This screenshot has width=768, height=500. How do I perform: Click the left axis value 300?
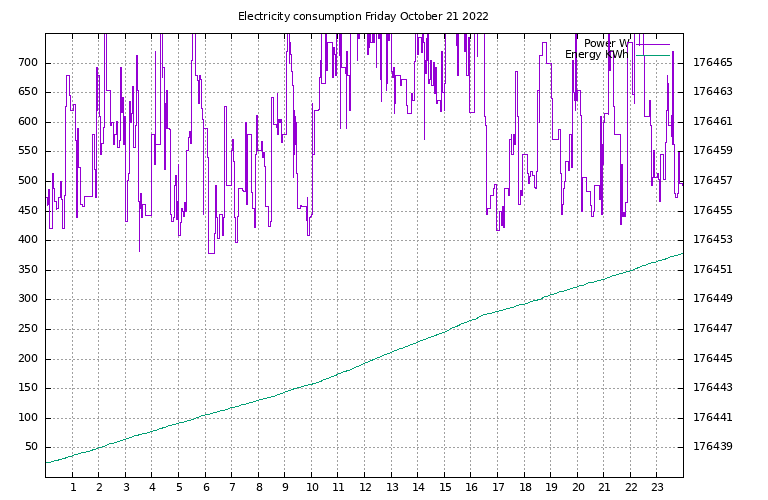coord(28,299)
